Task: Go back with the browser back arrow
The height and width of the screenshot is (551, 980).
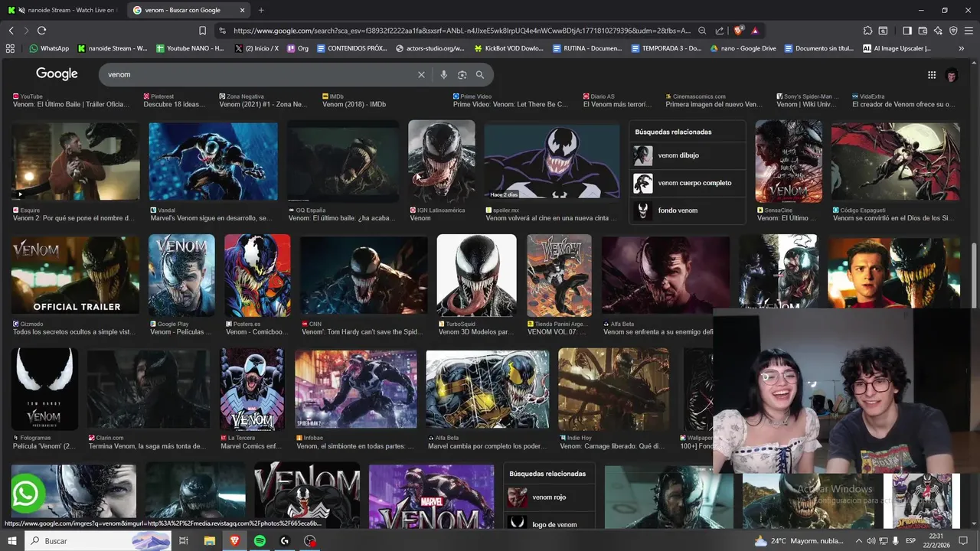Action: pyautogui.click(x=11, y=31)
